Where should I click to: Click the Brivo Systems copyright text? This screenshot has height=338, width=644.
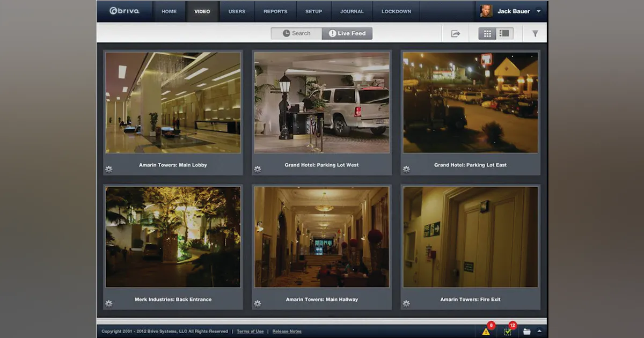click(x=165, y=332)
